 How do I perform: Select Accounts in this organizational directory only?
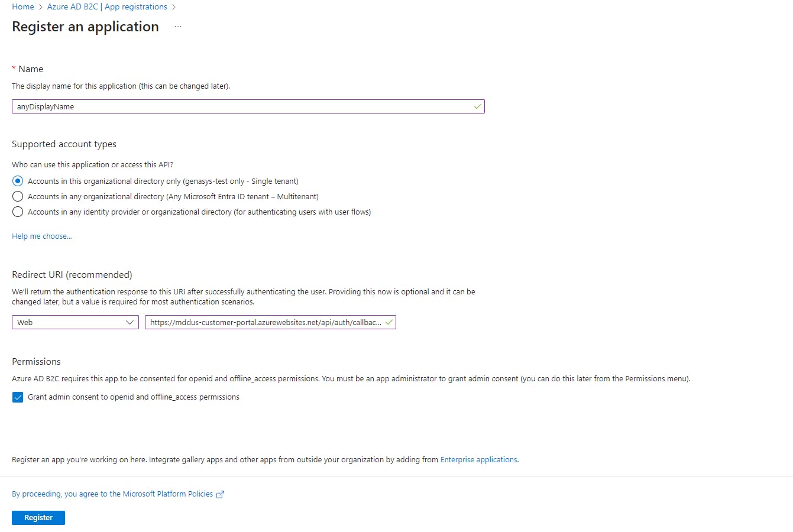click(18, 181)
